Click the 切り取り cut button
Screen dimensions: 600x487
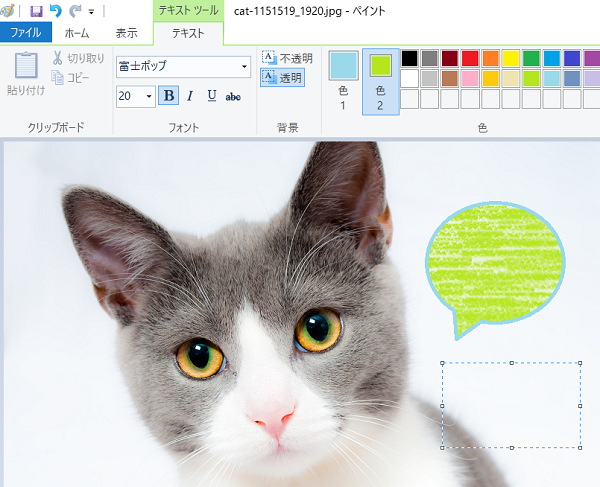pos(78,58)
